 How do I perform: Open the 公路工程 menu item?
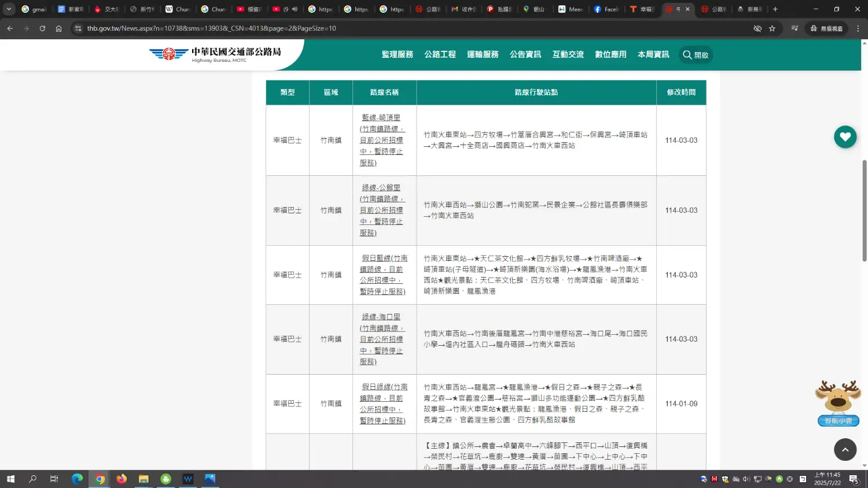[440, 54]
